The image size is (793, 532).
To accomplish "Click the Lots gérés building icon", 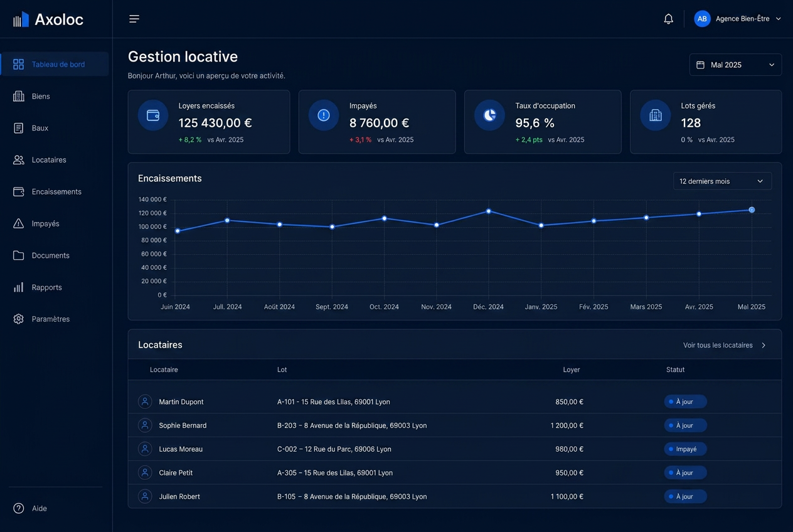I will (x=656, y=115).
